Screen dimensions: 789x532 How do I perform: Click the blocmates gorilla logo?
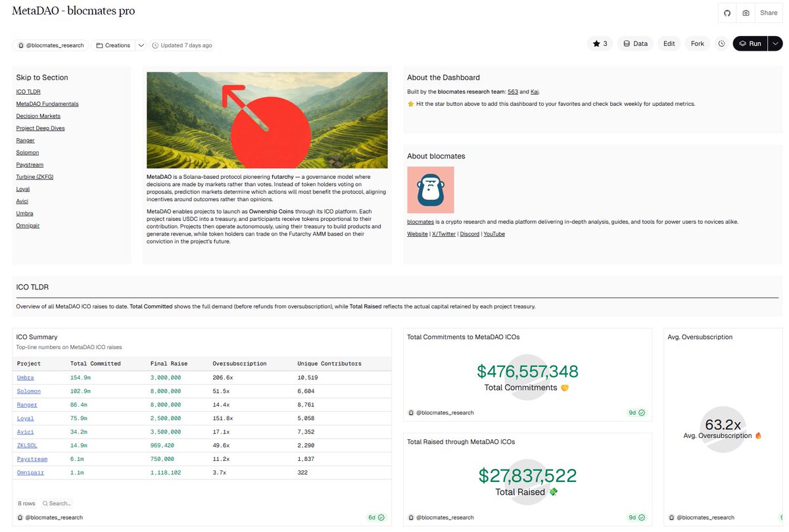430,189
